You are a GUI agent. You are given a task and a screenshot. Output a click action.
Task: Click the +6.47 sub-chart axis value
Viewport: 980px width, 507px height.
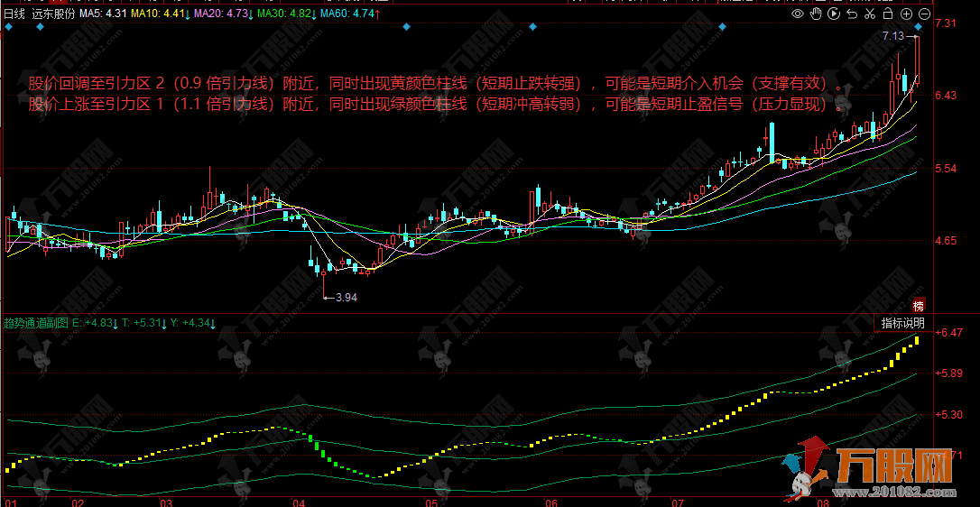pyautogui.click(x=948, y=332)
